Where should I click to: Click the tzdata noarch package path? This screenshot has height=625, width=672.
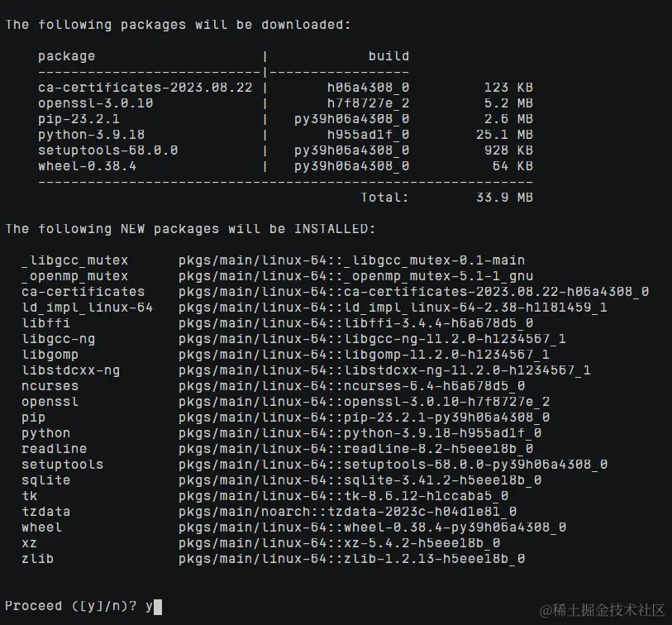pyautogui.click(x=347, y=512)
